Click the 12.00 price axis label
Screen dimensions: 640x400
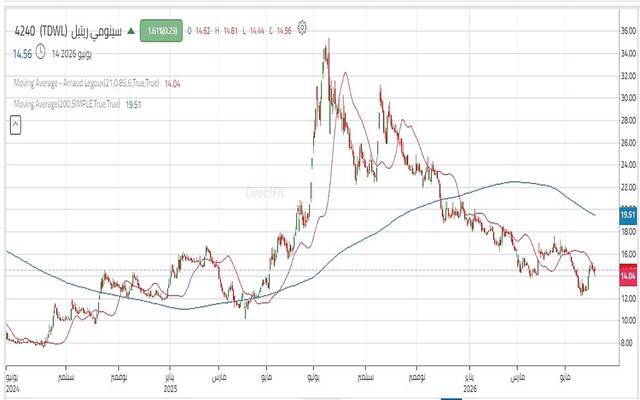tap(628, 298)
